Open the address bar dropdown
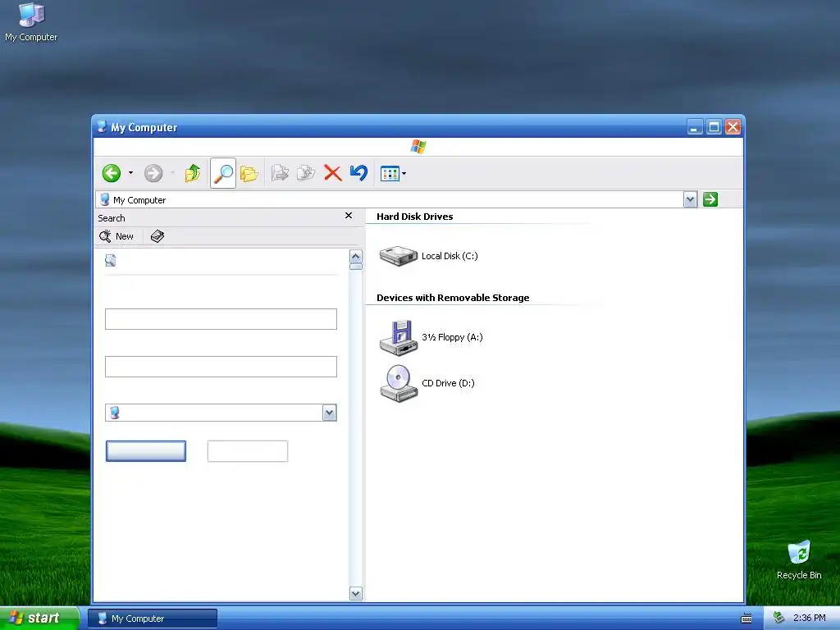The width and height of the screenshot is (840, 630). click(690, 200)
